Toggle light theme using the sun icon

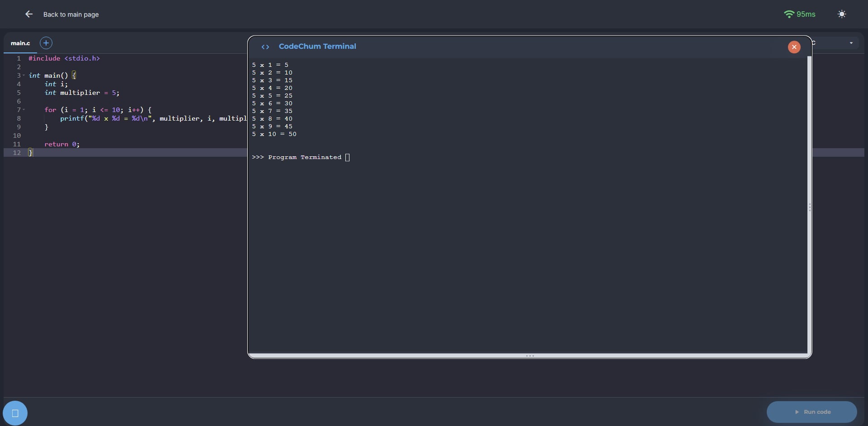(x=841, y=14)
